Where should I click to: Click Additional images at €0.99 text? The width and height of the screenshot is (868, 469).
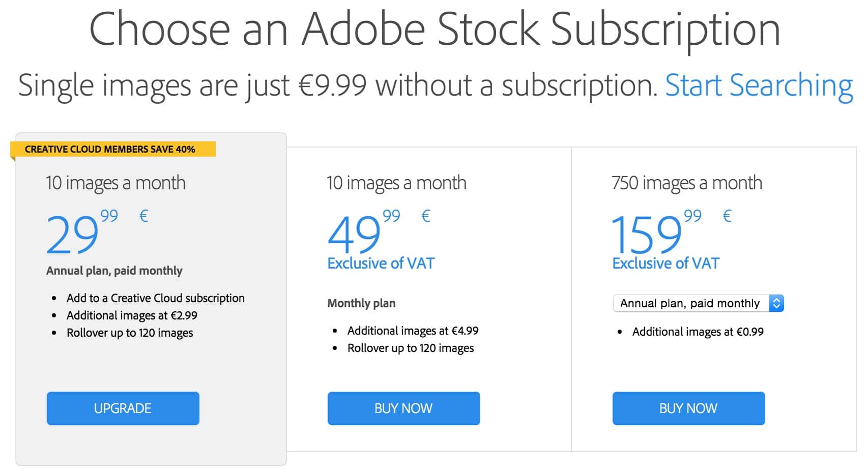tap(698, 332)
